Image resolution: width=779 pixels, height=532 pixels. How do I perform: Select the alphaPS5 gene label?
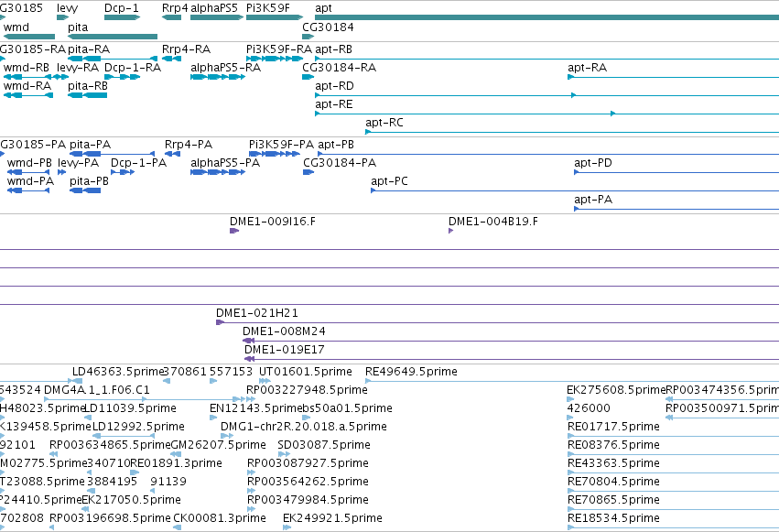214,8
